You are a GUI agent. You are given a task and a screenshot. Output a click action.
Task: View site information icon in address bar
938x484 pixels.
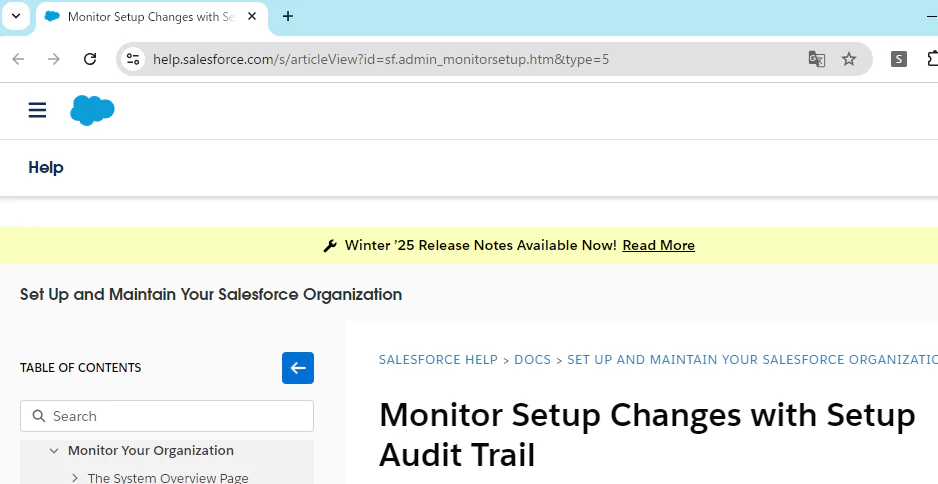(132, 59)
